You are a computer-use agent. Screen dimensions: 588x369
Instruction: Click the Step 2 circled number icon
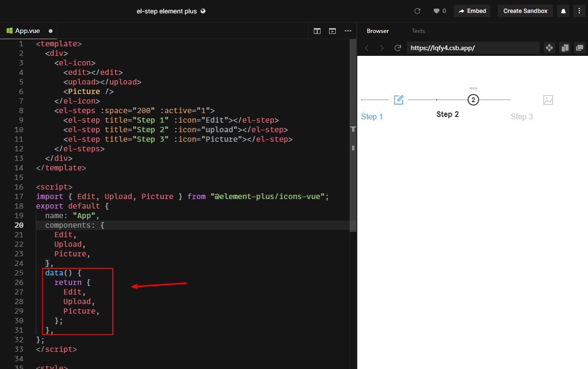point(473,100)
